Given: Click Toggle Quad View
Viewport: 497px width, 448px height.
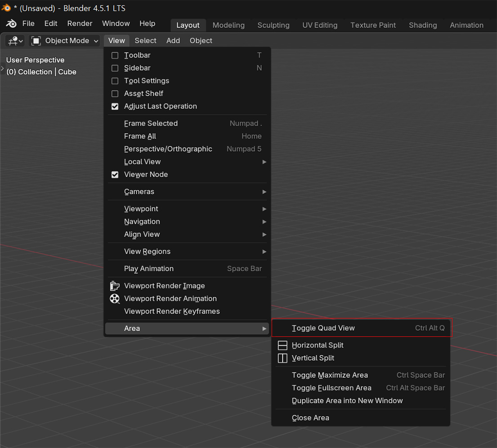Looking at the screenshot, I should [x=362, y=328].
